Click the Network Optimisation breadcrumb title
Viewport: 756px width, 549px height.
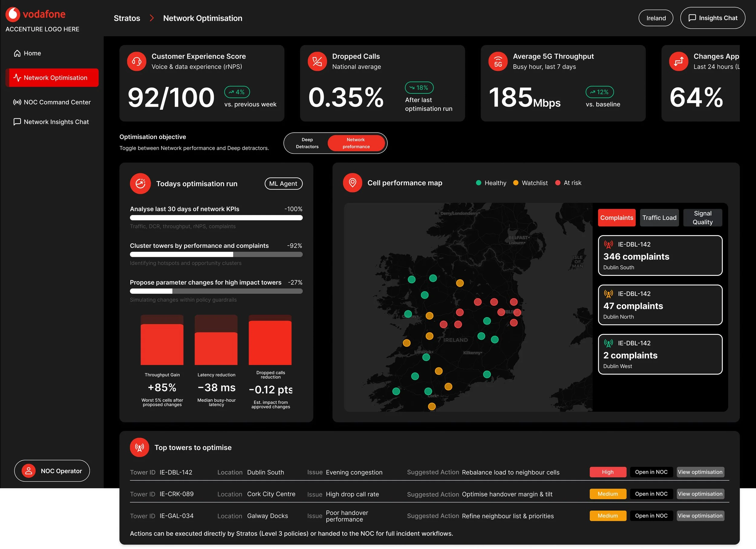point(203,18)
